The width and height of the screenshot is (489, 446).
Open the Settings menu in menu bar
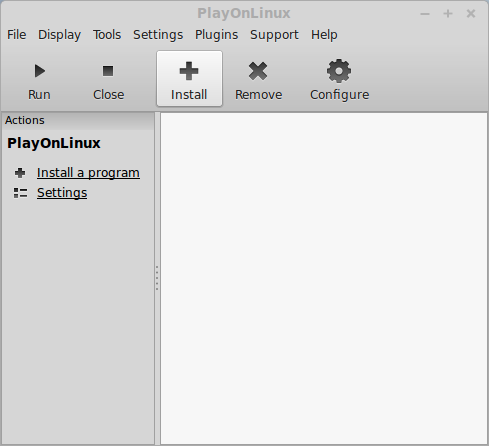pyautogui.click(x=158, y=35)
